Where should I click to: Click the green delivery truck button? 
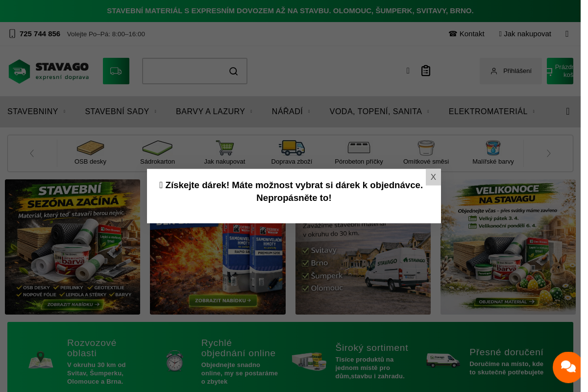pyautogui.click(x=116, y=71)
